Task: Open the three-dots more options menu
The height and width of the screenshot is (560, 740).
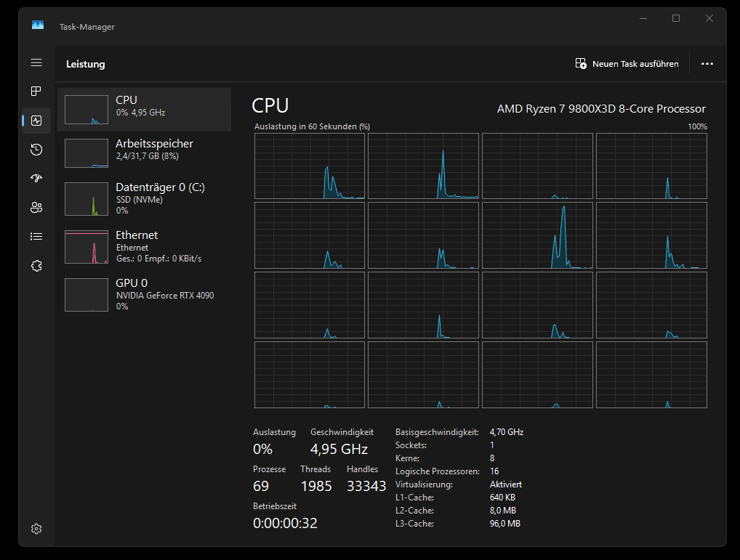Action: point(707,64)
